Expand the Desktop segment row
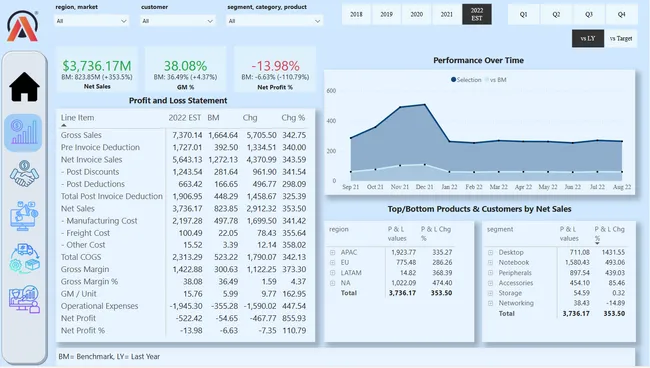The height and width of the screenshot is (368, 650). [x=490, y=252]
